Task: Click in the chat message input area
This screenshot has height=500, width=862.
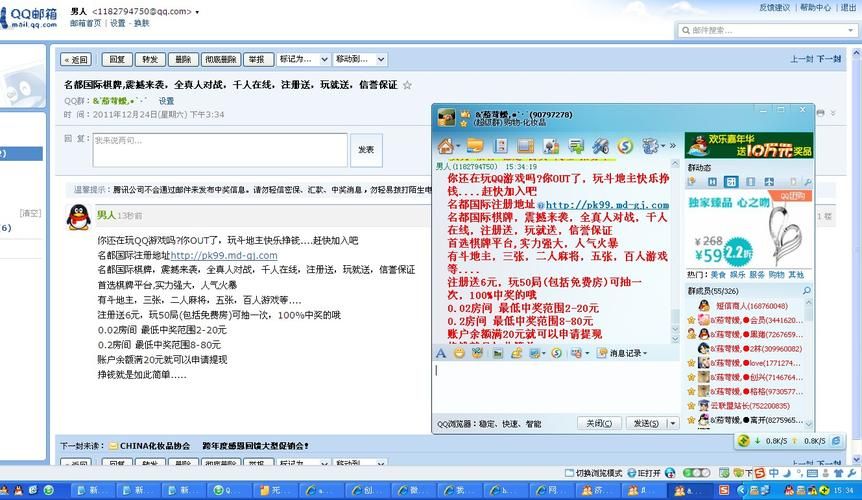Action: pyautogui.click(x=555, y=387)
